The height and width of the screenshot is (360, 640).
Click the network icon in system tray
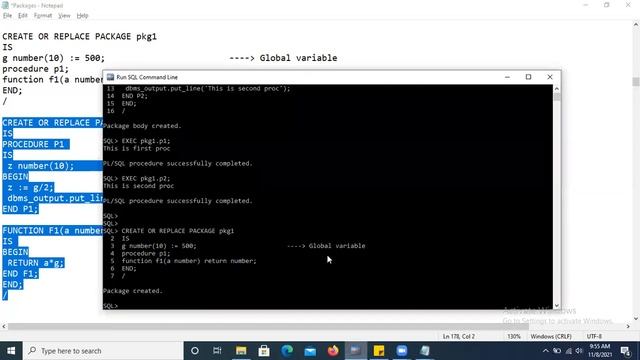568,351
